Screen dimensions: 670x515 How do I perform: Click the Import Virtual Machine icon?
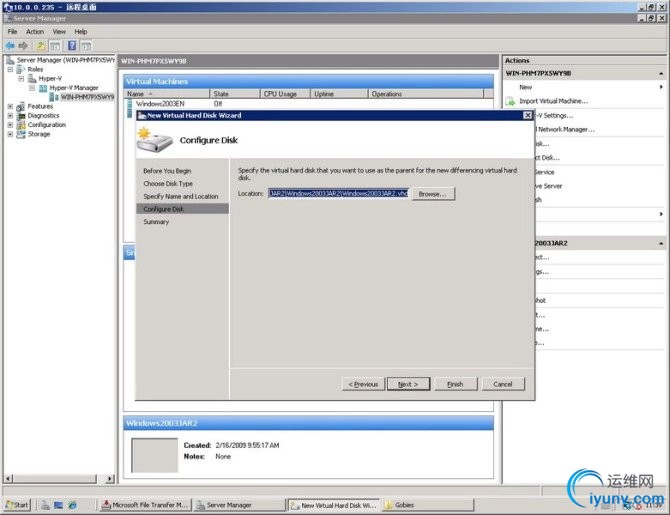click(x=510, y=101)
